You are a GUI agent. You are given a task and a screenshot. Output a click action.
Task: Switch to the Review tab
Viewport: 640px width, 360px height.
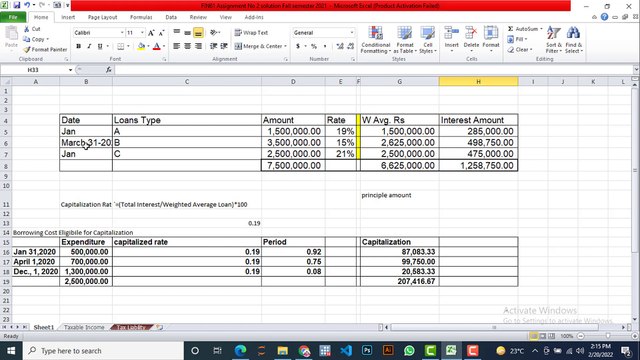[x=198, y=17]
